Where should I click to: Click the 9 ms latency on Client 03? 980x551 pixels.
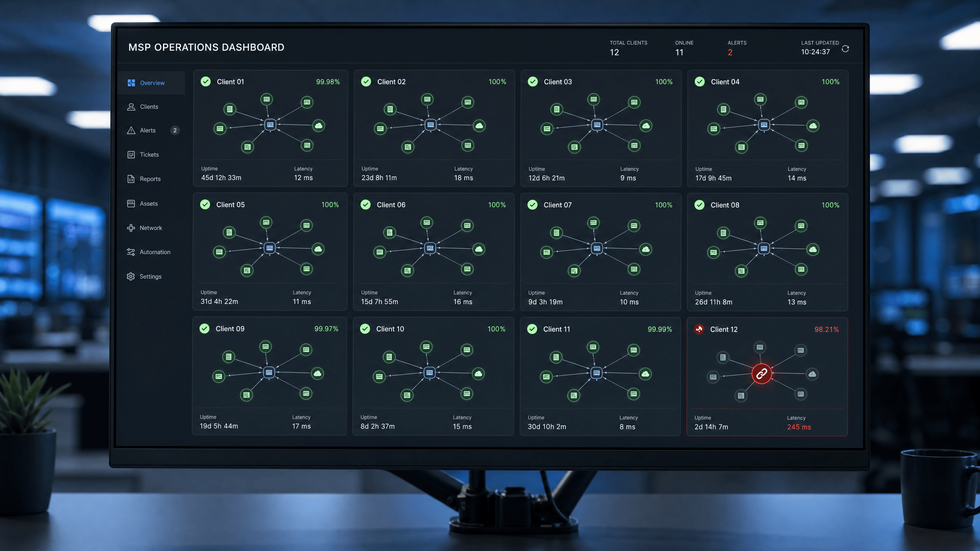(x=628, y=178)
